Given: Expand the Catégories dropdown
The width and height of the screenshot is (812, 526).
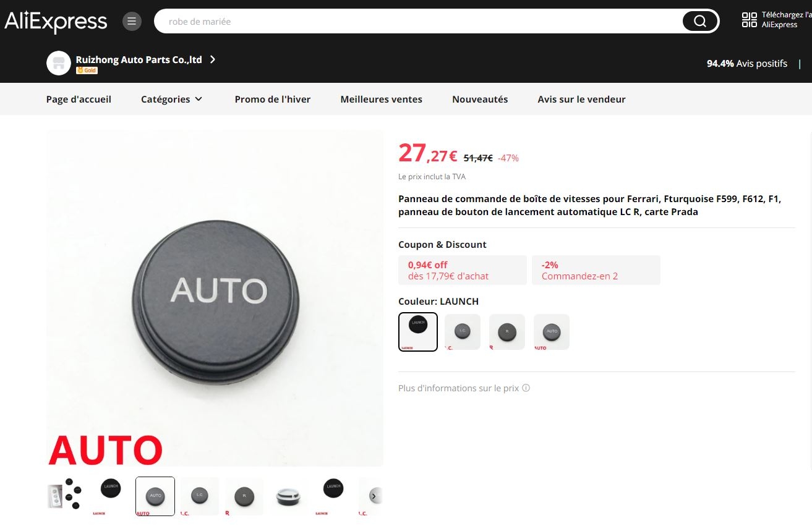Looking at the screenshot, I should pyautogui.click(x=172, y=99).
